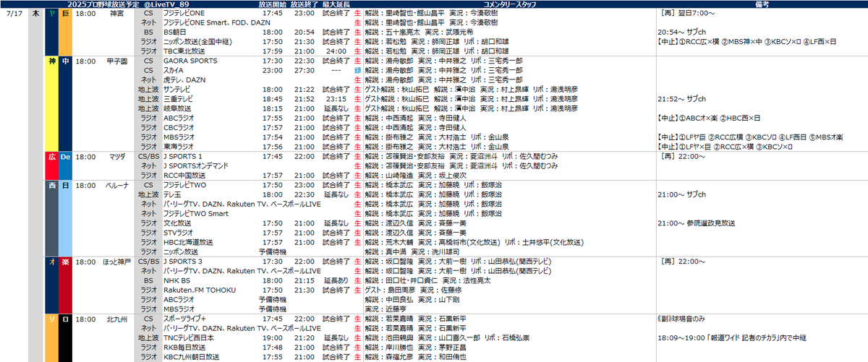Click the 岐阜放送 channel cell
868x362 pixels.
[178, 108]
